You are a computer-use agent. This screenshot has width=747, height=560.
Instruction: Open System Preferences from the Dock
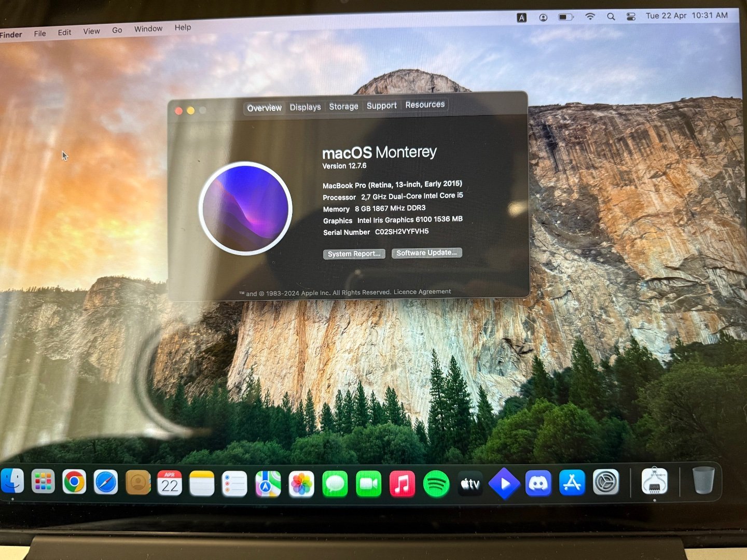pyautogui.click(x=606, y=482)
